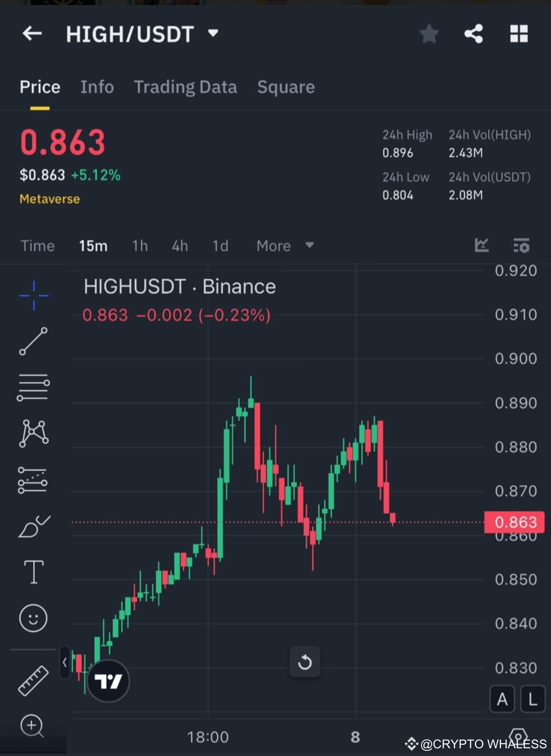Select the crosshair cursor tool
The width and height of the screenshot is (551, 756).
point(34,295)
